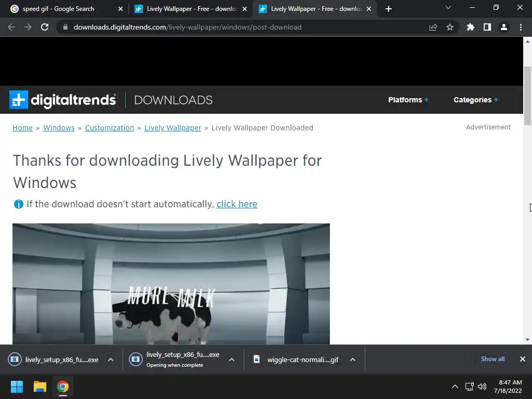Bookmark this page with star icon

pos(450,27)
